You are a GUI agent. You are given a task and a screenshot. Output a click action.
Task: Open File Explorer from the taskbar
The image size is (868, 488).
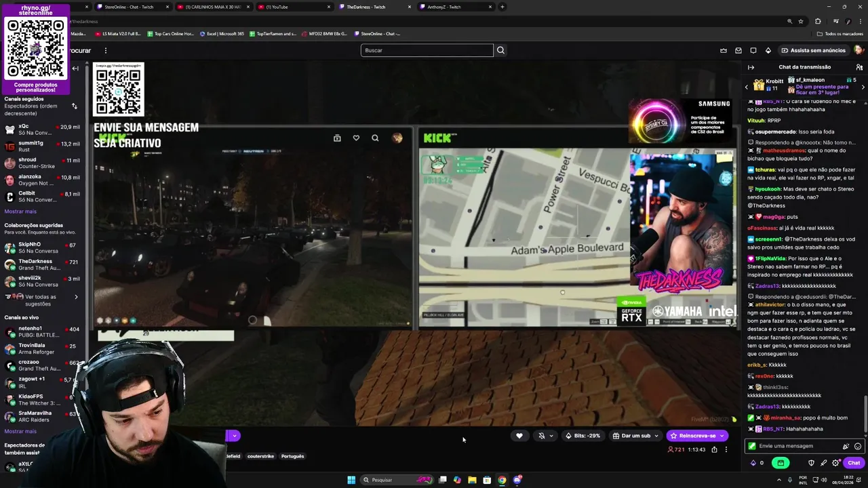[x=472, y=480]
